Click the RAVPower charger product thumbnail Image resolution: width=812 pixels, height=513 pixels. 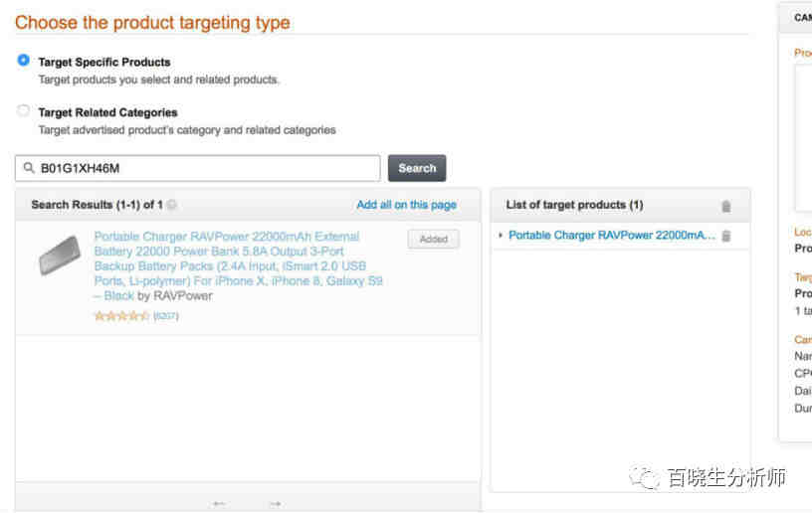pos(60,256)
